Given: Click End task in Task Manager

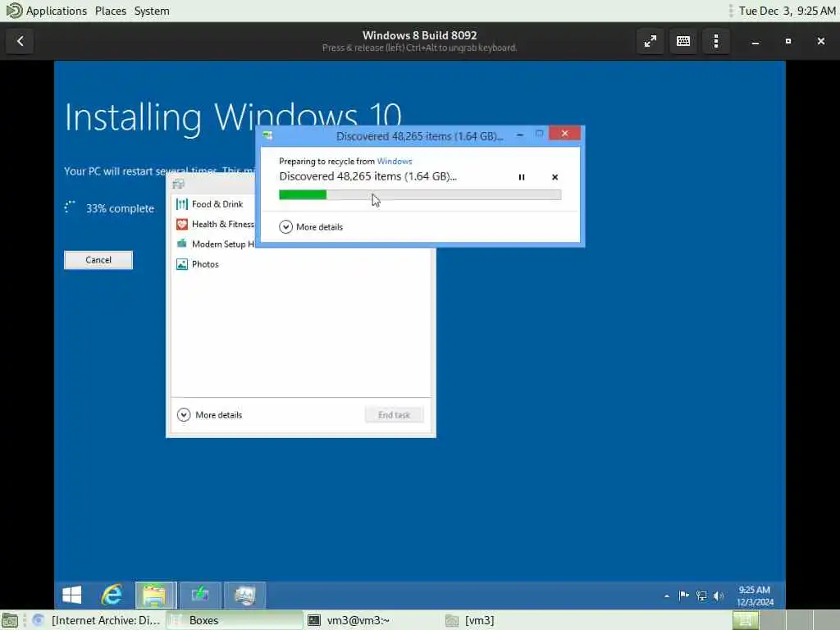Looking at the screenshot, I should tap(394, 414).
